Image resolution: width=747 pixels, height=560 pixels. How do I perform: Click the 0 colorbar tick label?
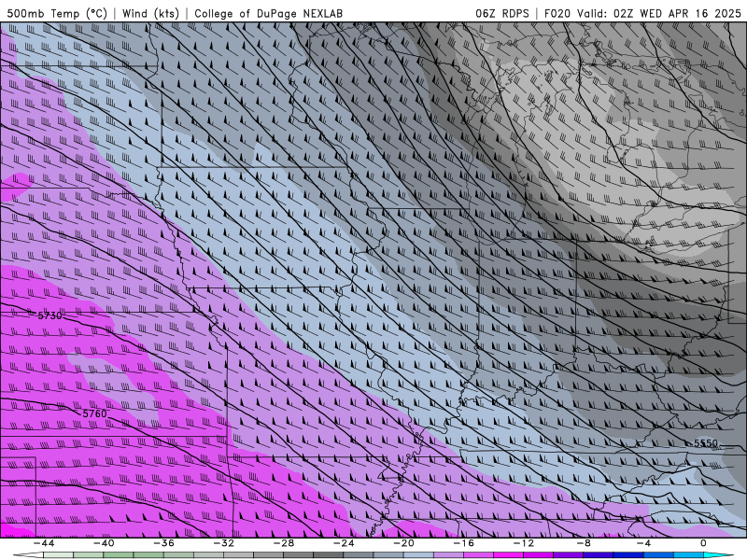tap(704, 543)
